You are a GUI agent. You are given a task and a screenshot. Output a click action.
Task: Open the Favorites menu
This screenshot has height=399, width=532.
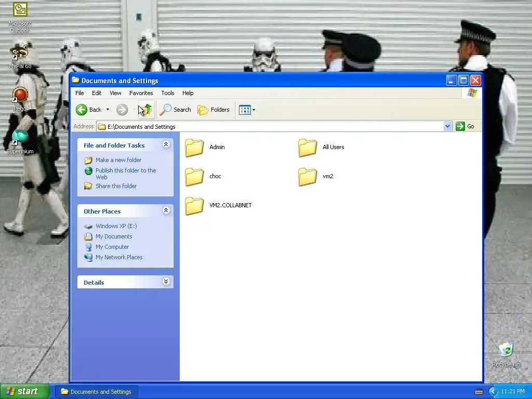pos(141,93)
